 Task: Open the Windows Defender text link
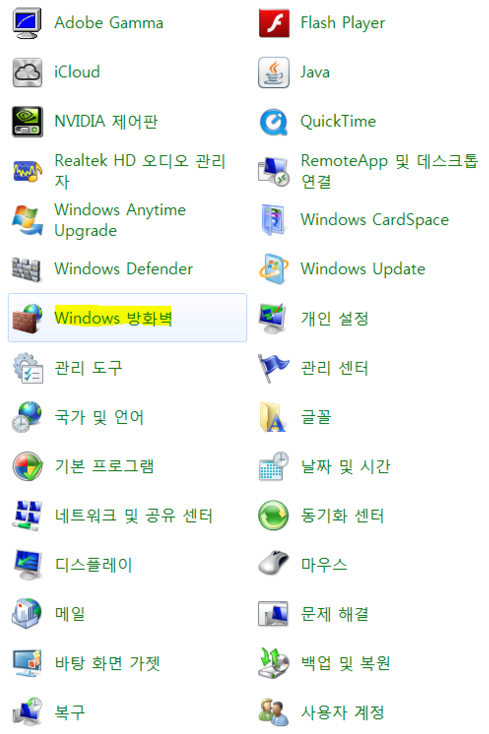(124, 269)
